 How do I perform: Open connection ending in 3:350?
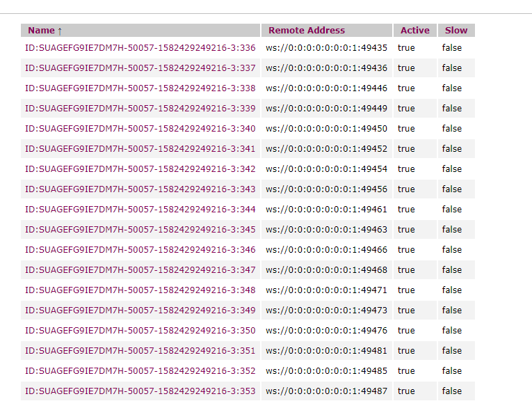coord(140,331)
